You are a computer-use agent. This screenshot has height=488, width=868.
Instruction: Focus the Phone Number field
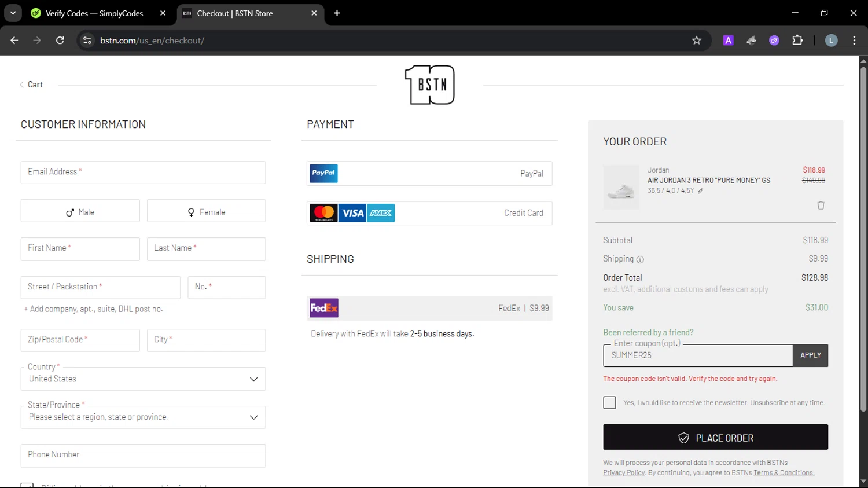click(143, 456)
